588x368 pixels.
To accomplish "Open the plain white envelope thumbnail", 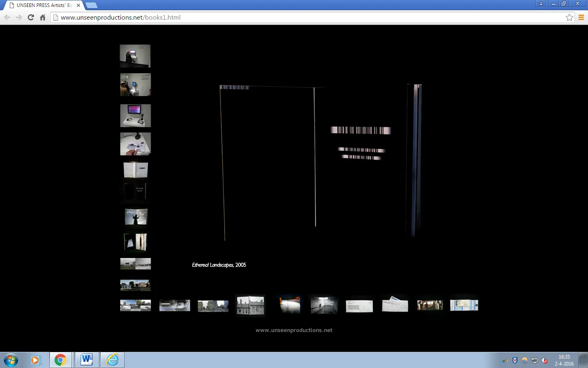I will pyautogui.click(x=359, y=305).
